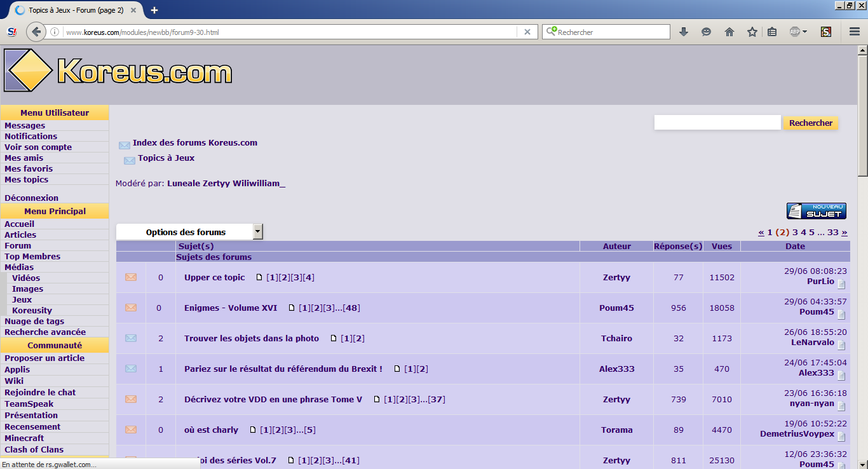The height and width of the screenshot is (469, 868).
Task: Click the forum search text field
Action: (717, 123)
